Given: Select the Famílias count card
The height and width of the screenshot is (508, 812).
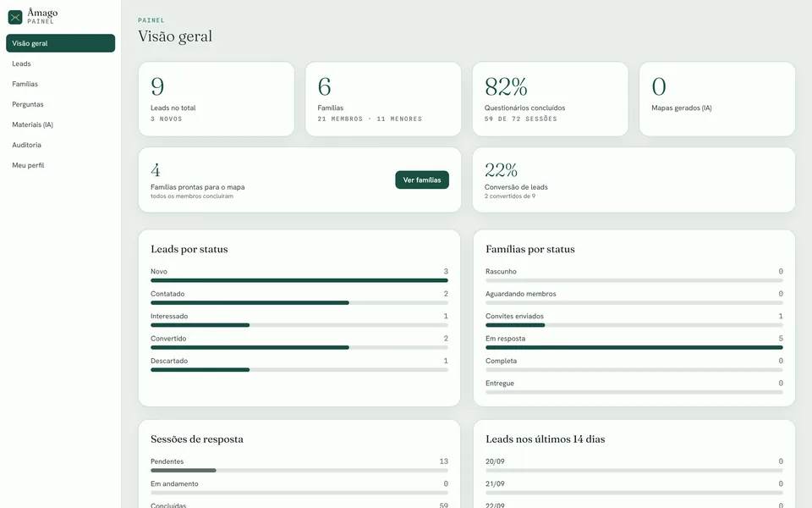Looking at the screenshot, I should click(383, 99).
